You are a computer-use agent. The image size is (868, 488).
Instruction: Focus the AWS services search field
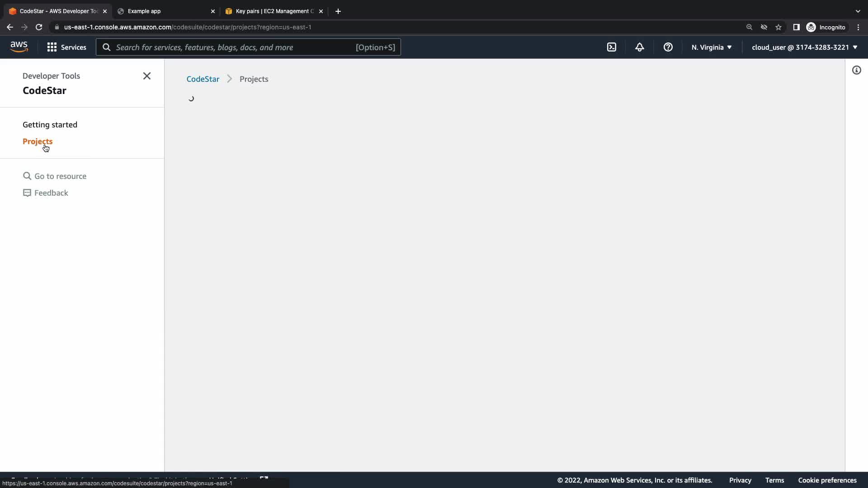tap(235, 47)
